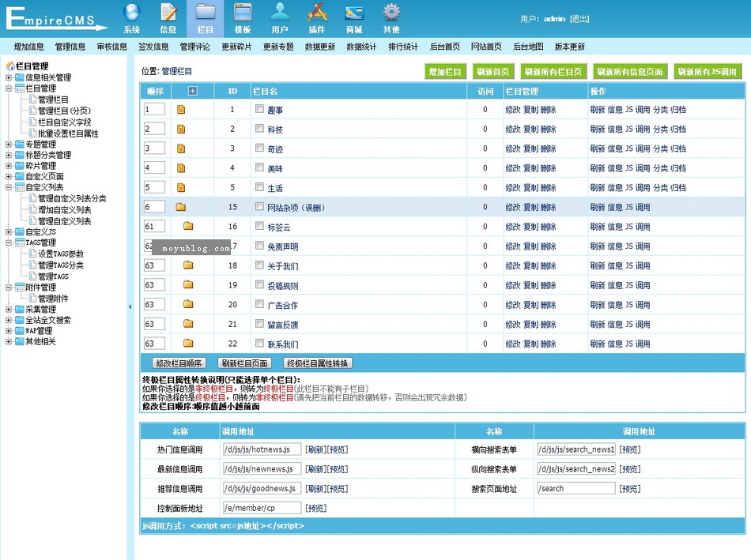Viewport: 751px width, 560px height.
Task: Expand the 标题分类管理 tree node
Action: pos(8,155)
